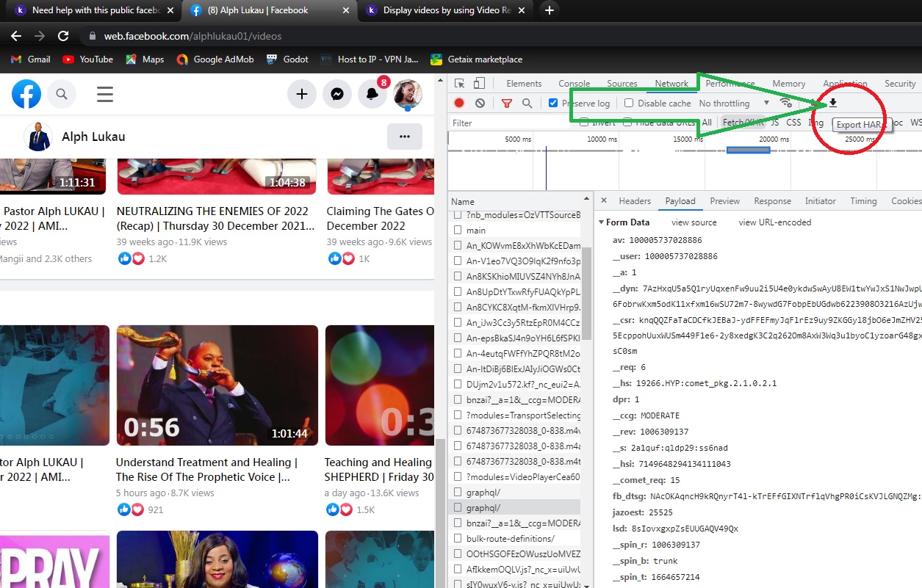
Task: Toggle the red filter funnel icon
Action: click(506, 104)
